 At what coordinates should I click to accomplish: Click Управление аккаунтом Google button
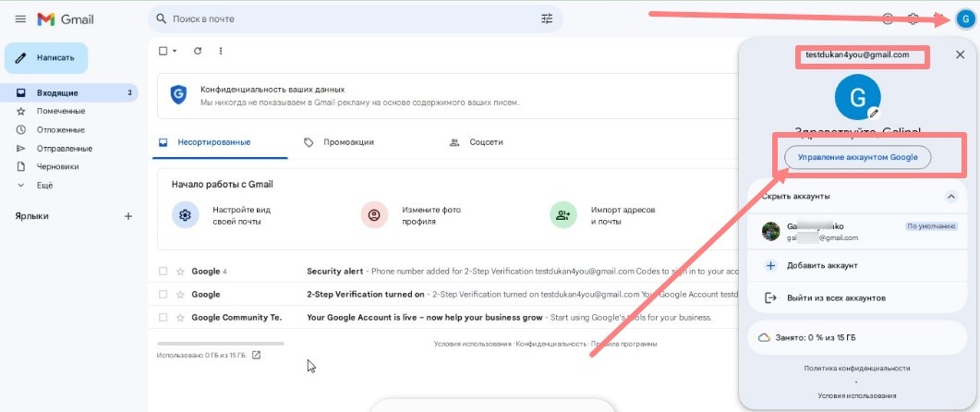click(857, 158)
